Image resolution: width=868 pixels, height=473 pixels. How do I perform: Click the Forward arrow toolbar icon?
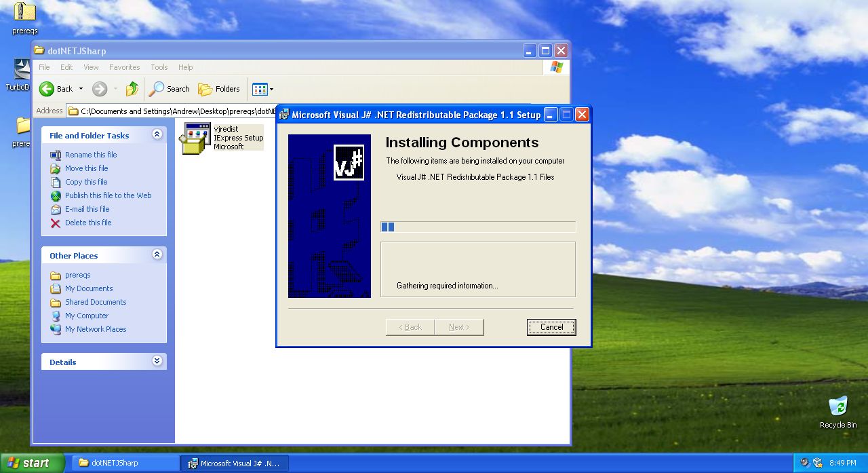100,89
